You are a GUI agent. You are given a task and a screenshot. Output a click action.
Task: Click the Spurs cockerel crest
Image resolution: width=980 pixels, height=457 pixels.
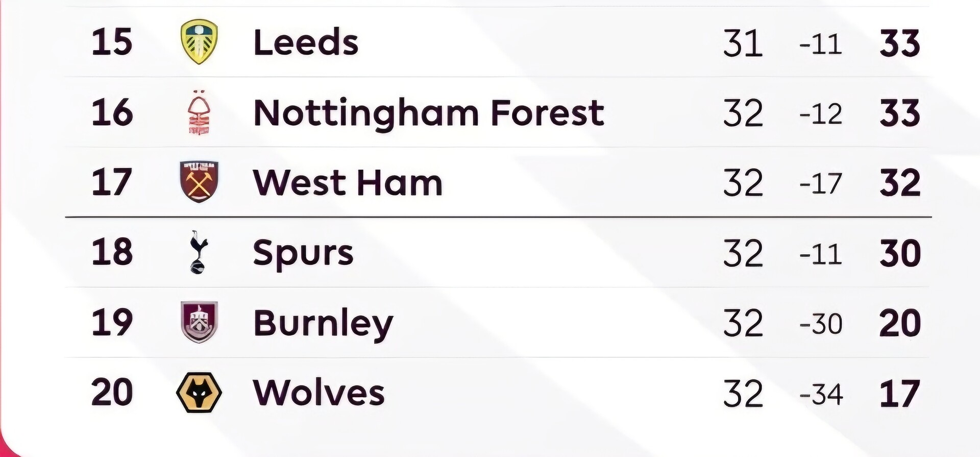(198, 252)
